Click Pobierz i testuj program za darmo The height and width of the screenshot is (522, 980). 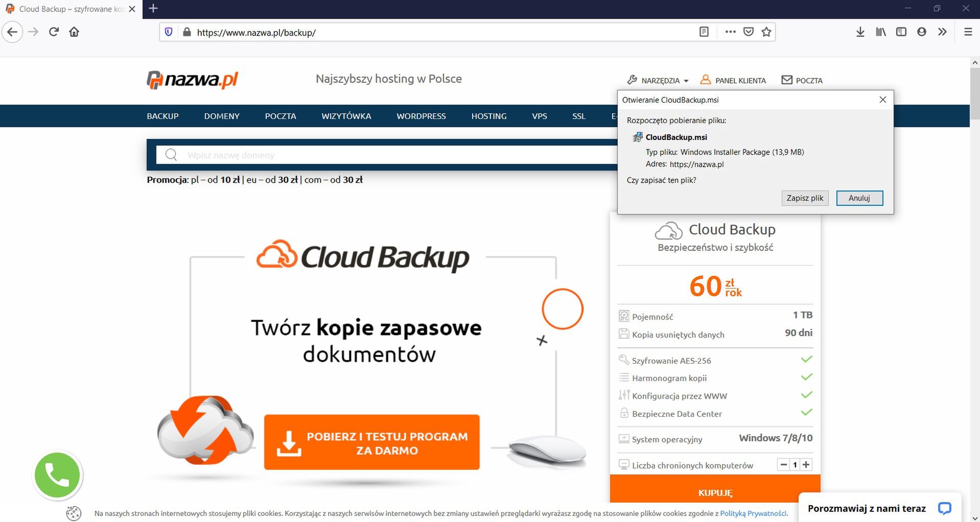click(x=371, y=442)
